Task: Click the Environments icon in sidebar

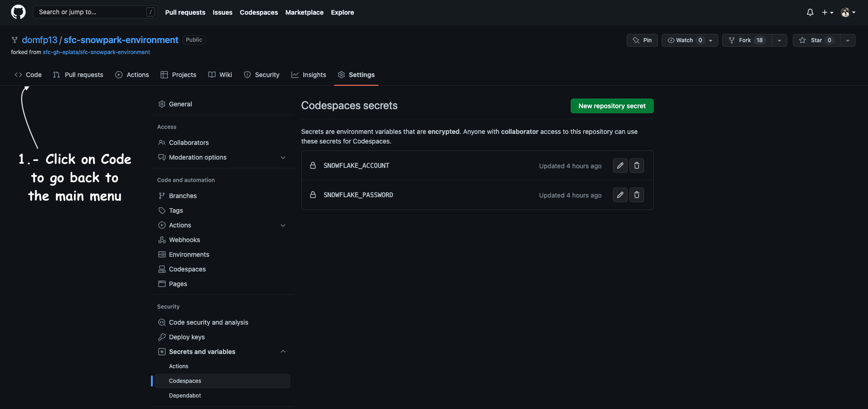Action: click(x=162, y=254)
